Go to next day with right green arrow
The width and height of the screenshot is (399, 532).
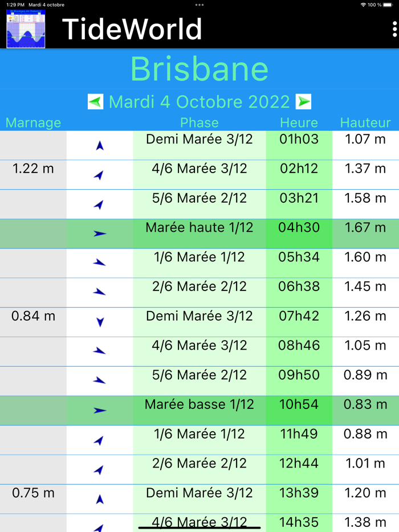[x=304, y=102]
